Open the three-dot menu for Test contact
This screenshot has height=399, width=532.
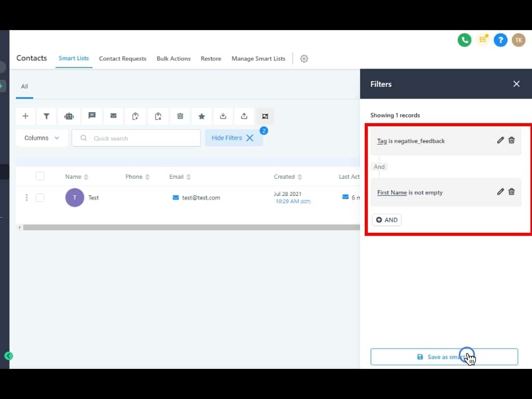click(x=26, y=197)
